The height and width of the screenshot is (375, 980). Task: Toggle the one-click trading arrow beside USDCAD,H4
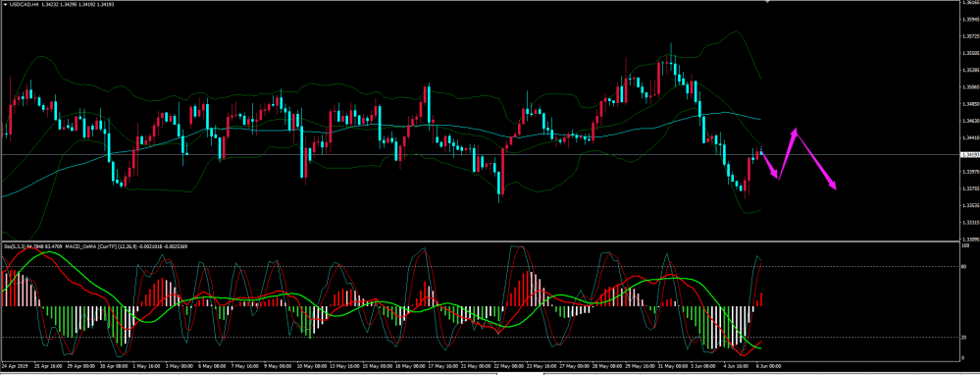(x=6, y=5)
